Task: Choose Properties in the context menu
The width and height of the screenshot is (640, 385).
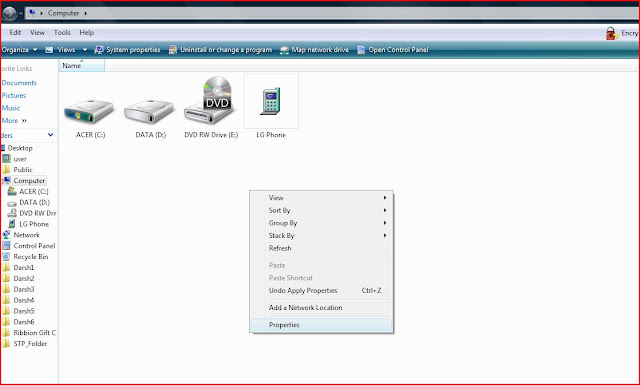Action: 322,325
